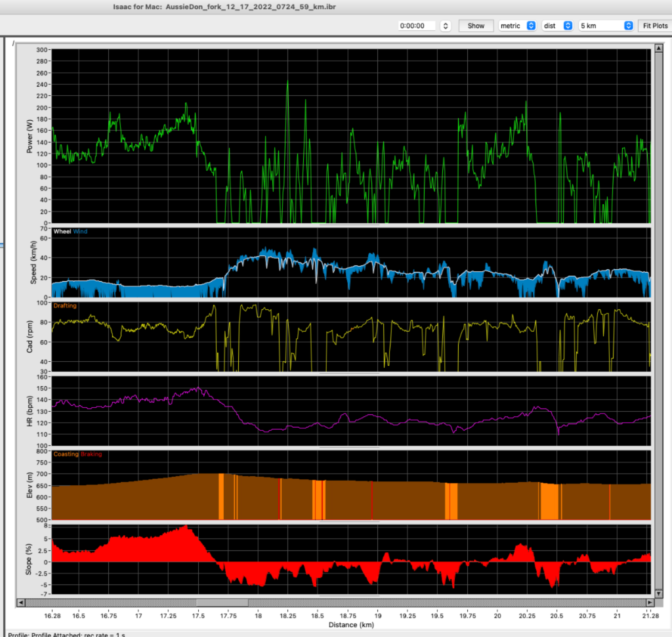Screen dimensions: 672x637
Task: Click the Distance (km) axis title
Action: pos(351,624)
